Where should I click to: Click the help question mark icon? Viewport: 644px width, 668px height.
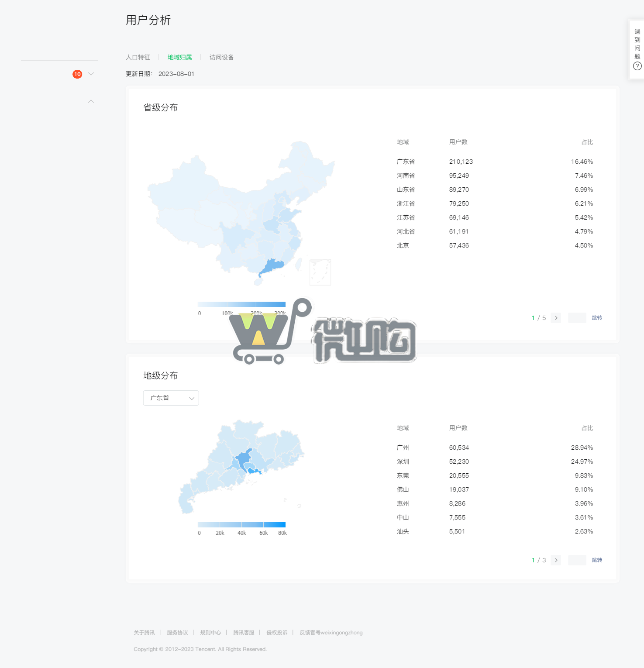pos(637,65)
